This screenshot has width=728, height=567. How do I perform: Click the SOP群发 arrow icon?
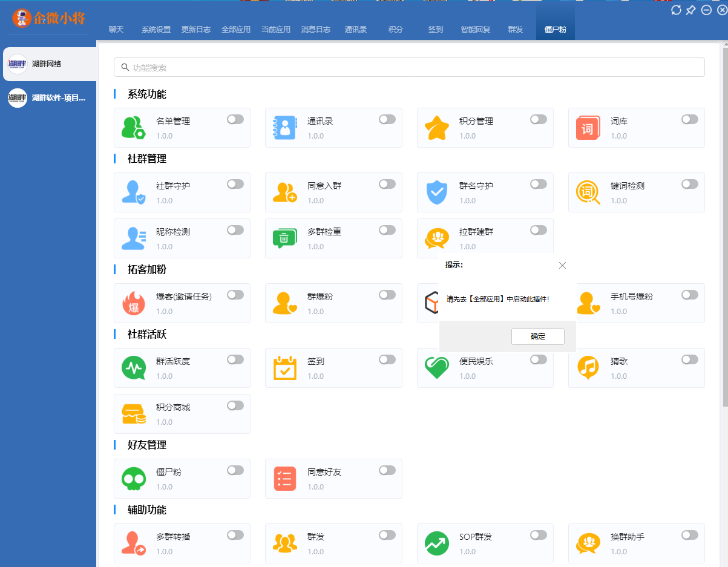click(436, 543)
